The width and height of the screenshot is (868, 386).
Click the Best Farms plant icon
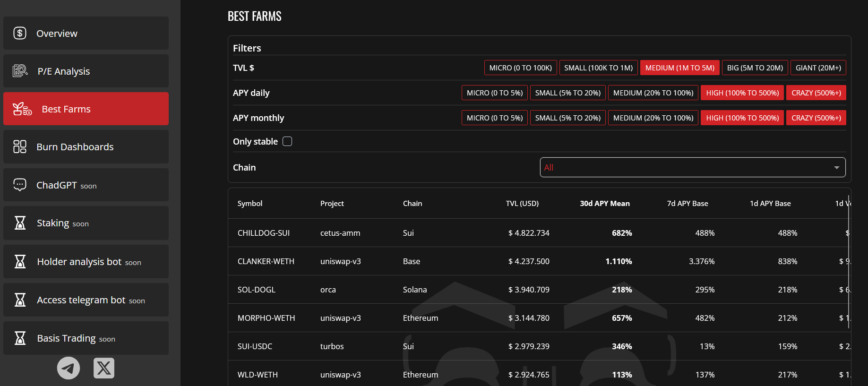point(22,109)
